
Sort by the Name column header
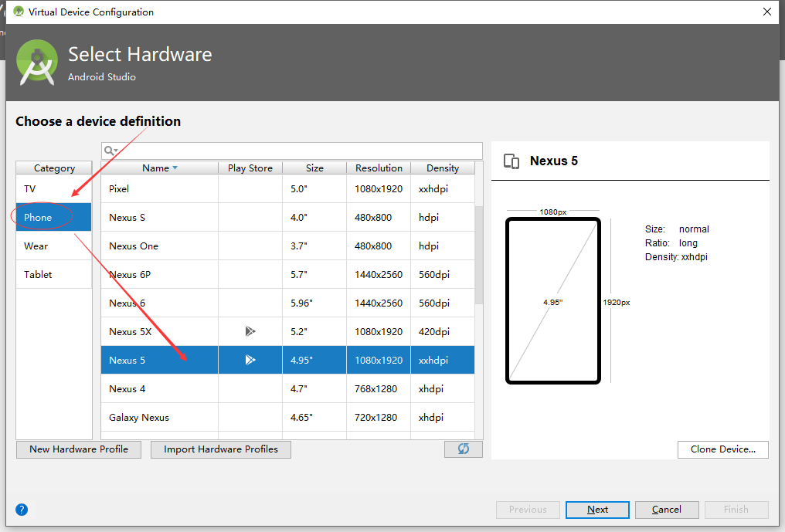tap(160, 168)
